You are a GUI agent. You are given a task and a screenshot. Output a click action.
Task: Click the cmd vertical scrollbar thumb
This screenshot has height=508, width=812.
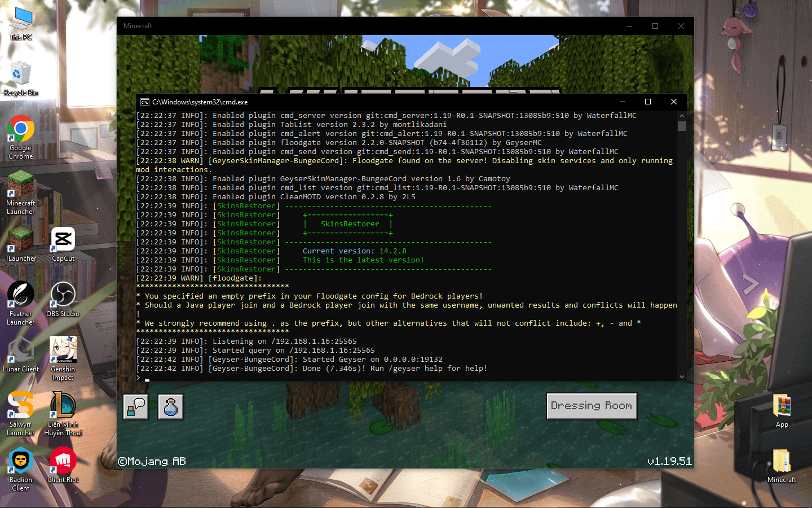tap(682, 126)
